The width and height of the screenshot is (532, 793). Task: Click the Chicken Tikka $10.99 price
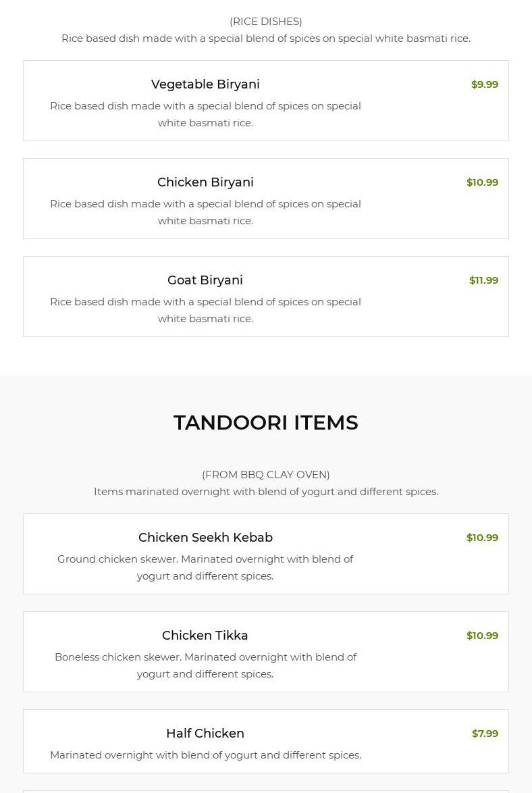[482, 636]
